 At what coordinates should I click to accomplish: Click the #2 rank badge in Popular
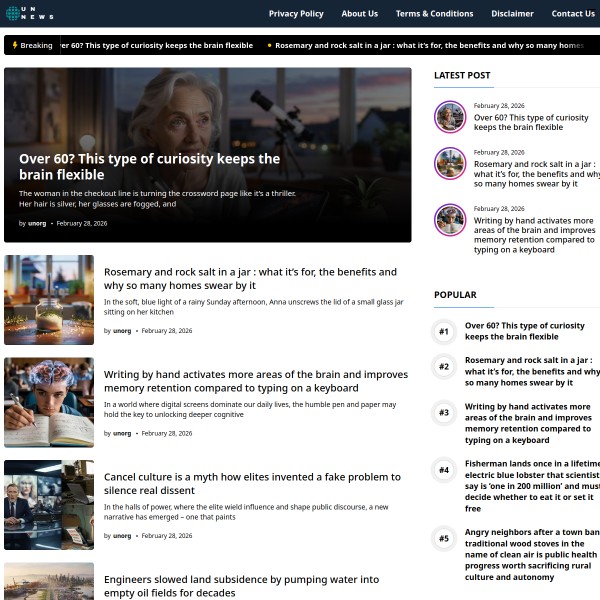click(x=444, y=367)
